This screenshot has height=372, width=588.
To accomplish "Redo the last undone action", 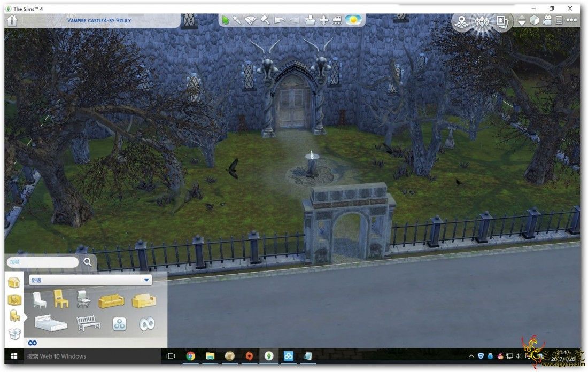I will pyautogui.click(x=295, y=20).
